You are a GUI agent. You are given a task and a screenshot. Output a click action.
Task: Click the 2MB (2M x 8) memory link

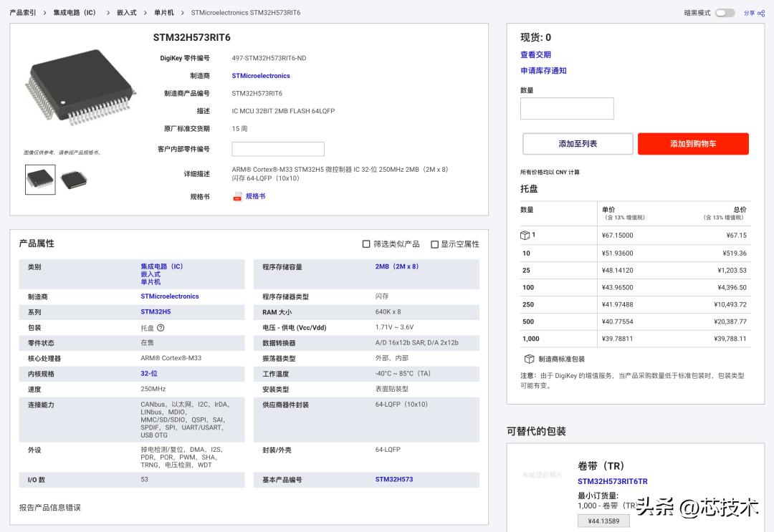click(397, 266)
